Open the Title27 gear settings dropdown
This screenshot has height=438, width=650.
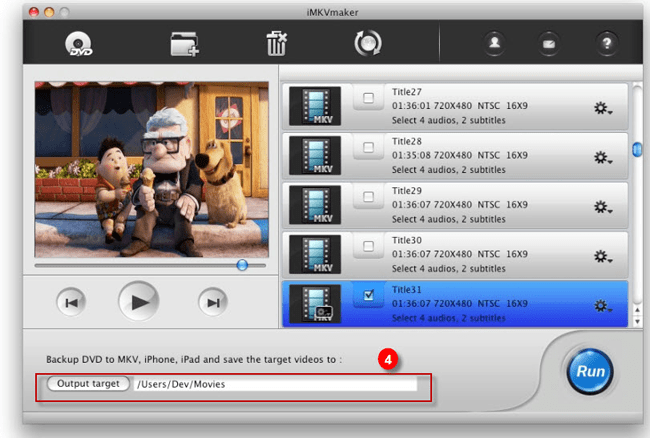[603, 108]
